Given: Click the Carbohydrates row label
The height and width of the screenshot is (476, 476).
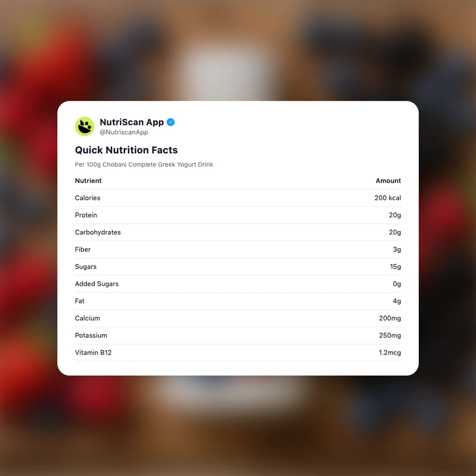Looking at the screenshot, I should click(x=98, y=232).
